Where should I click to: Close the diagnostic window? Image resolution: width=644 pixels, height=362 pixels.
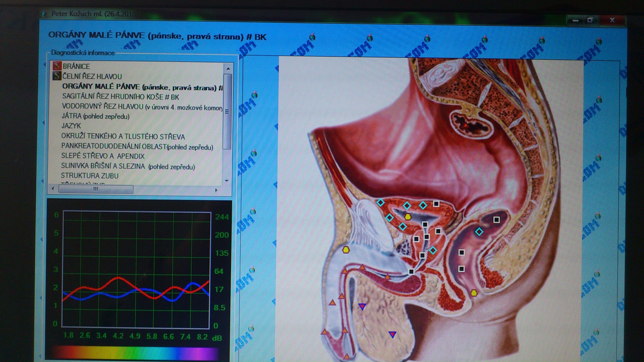(x=612, y=20)
